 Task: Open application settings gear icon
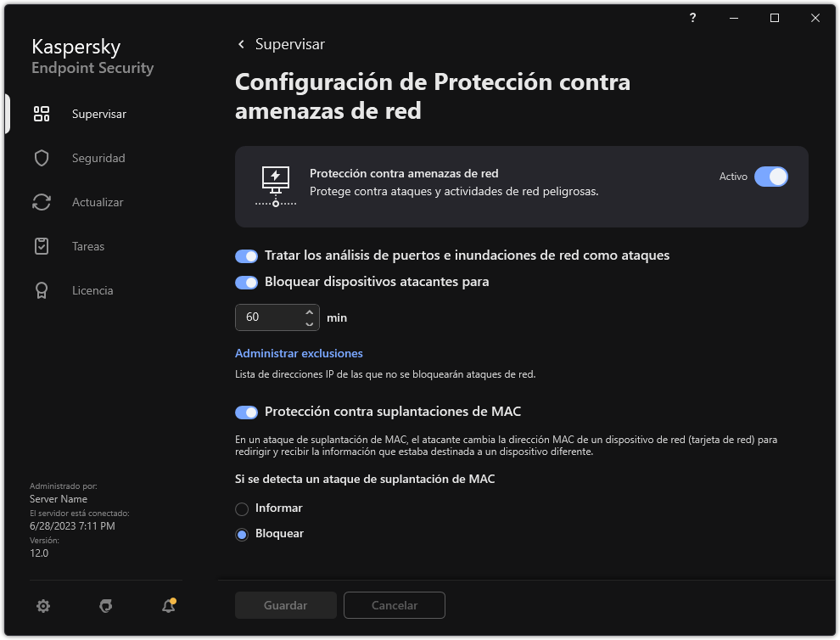(42, 606)
